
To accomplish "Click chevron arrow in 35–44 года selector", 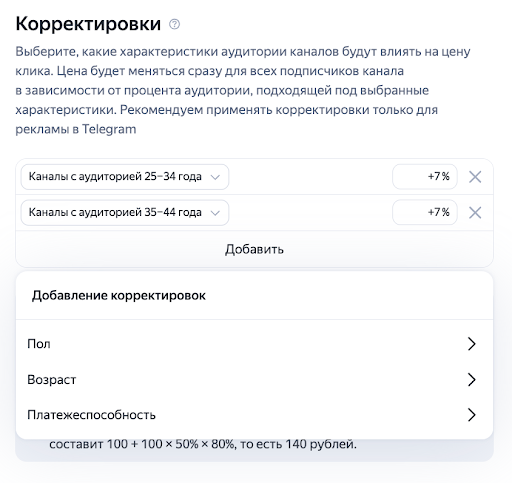I will (215, 213).
